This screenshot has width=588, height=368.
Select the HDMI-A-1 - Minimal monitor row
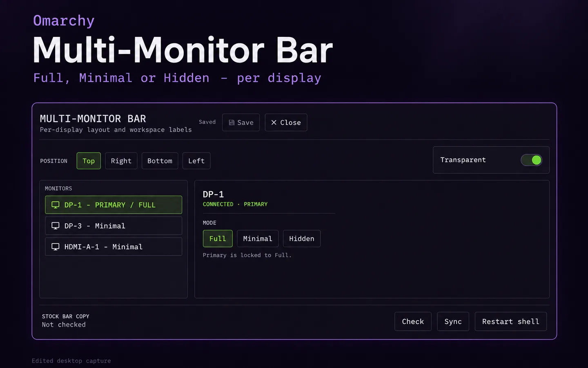(x=114, y=247)
